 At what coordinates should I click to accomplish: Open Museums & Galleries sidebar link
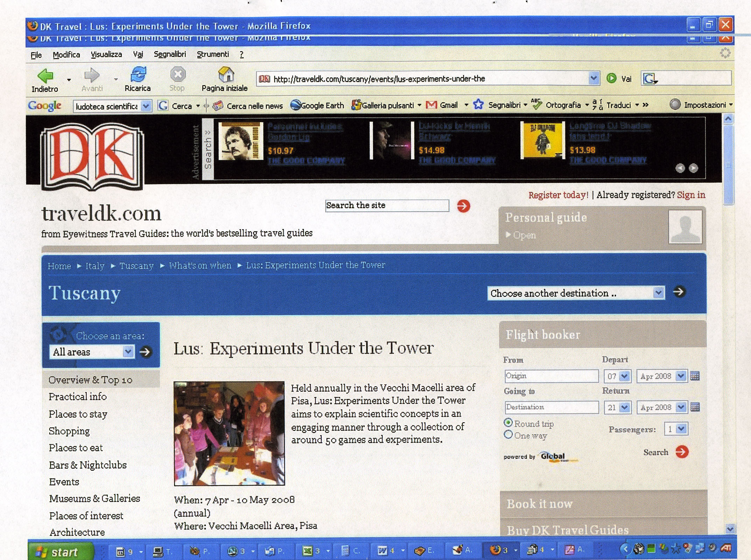tap(94, 498)
